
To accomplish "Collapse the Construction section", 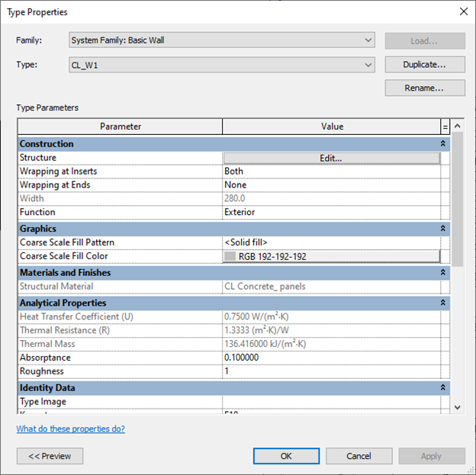I will pyautogui.click(x=444, y=143).
